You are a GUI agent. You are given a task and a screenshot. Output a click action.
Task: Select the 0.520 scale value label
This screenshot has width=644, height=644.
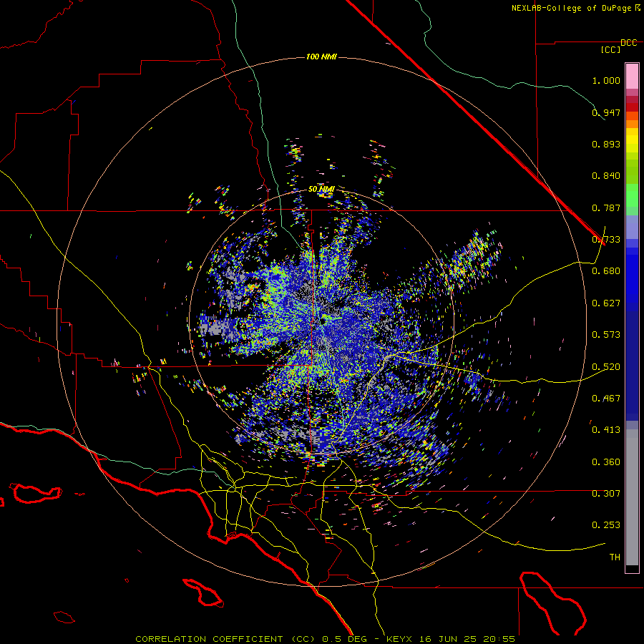[606, 367]
